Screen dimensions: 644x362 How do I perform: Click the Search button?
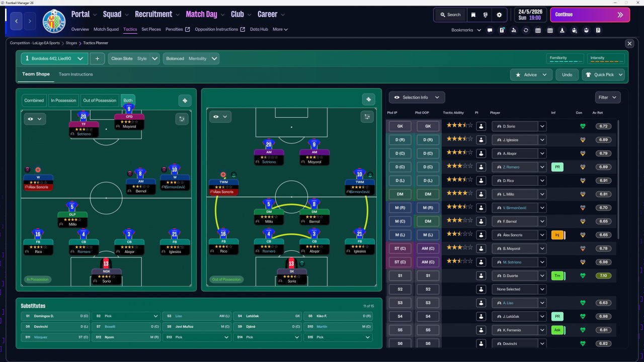[450, 15]
